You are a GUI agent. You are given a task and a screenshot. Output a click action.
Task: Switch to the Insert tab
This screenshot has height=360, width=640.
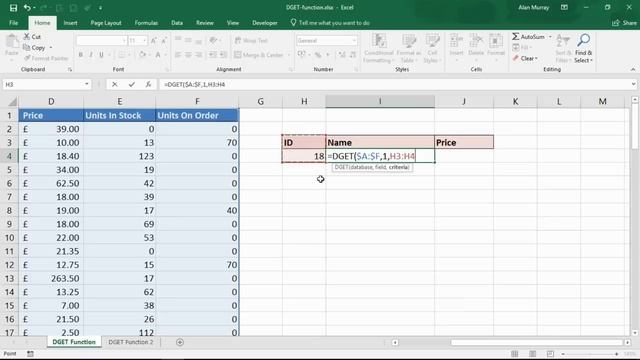tap(70, 23)
